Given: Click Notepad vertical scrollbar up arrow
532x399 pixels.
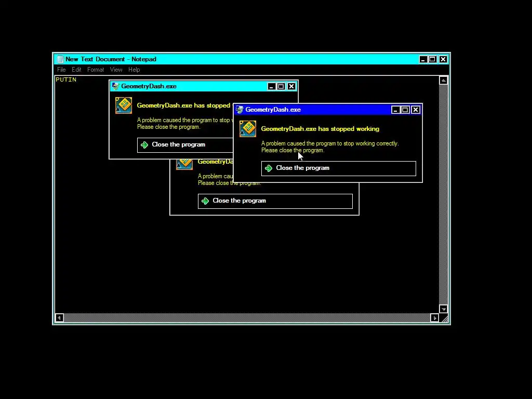Looking at the screenshot, I should pyautogui.click(x=444, y=81).
